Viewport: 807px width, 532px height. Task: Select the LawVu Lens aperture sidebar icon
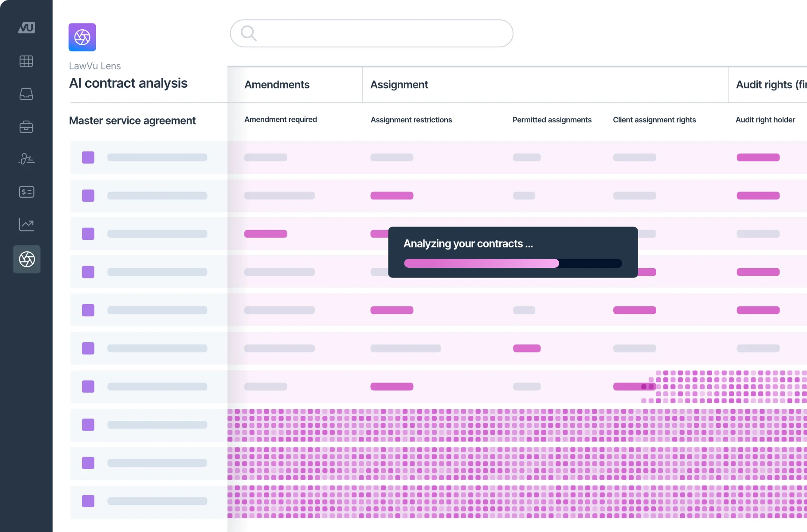click(27, 259)
